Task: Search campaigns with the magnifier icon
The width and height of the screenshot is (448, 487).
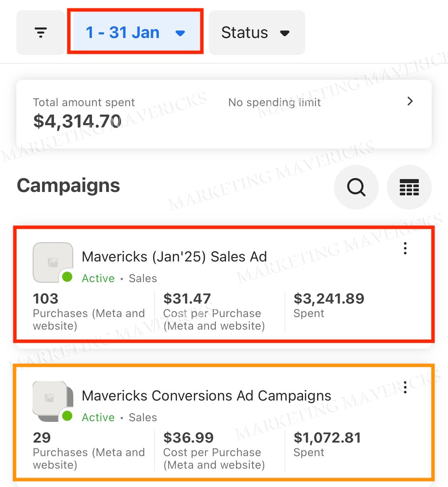Action: [x=356, y=187]
